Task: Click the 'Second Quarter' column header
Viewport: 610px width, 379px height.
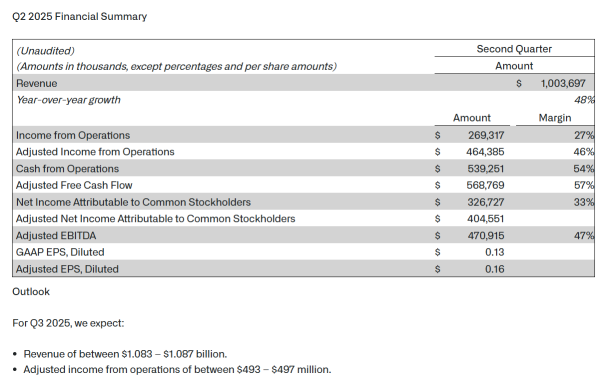Action: (x=514, y=49)
